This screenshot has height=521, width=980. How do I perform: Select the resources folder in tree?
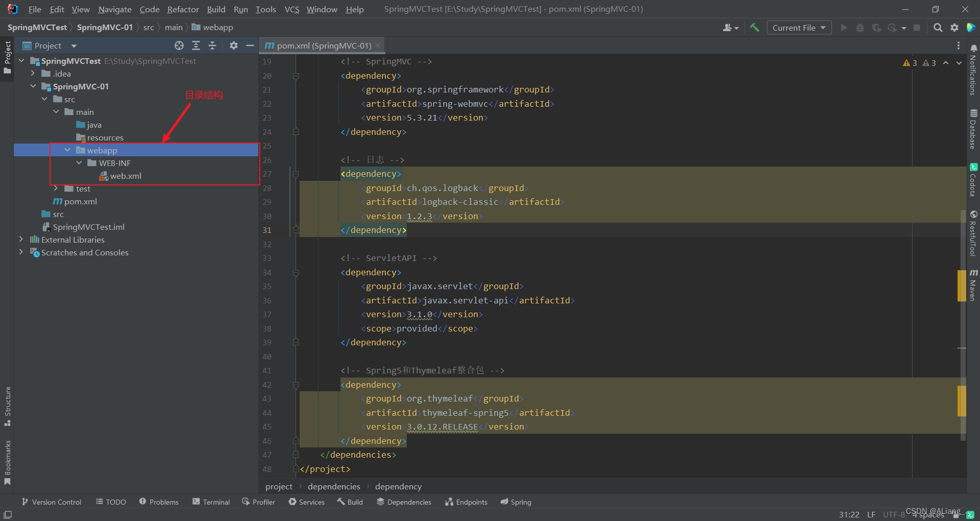pos(105,137)
